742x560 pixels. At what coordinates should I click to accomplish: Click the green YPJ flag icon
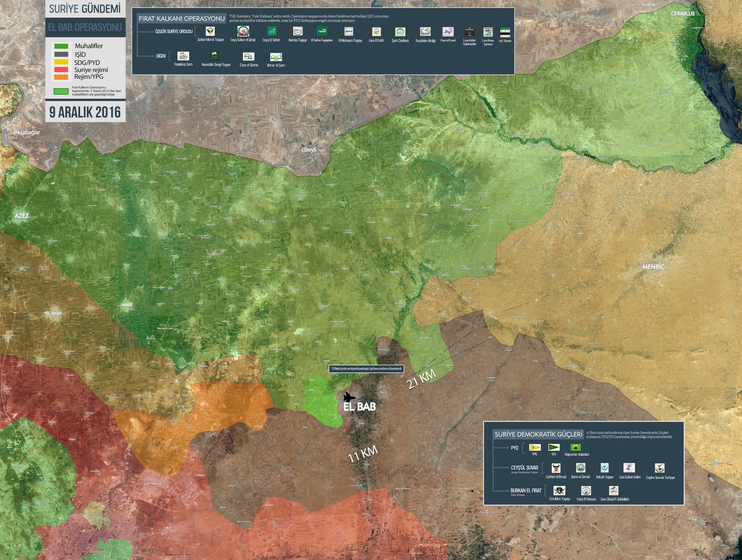[554, 447]
